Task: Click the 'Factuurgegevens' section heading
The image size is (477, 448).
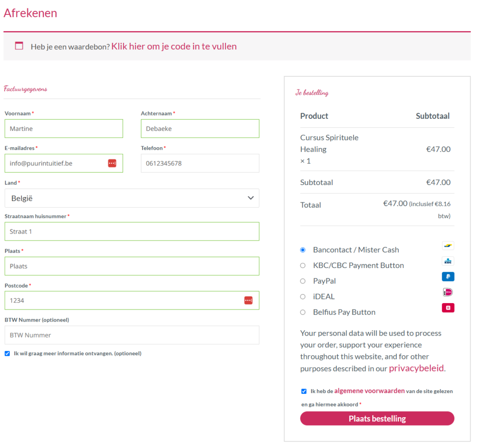Action: 26,89
